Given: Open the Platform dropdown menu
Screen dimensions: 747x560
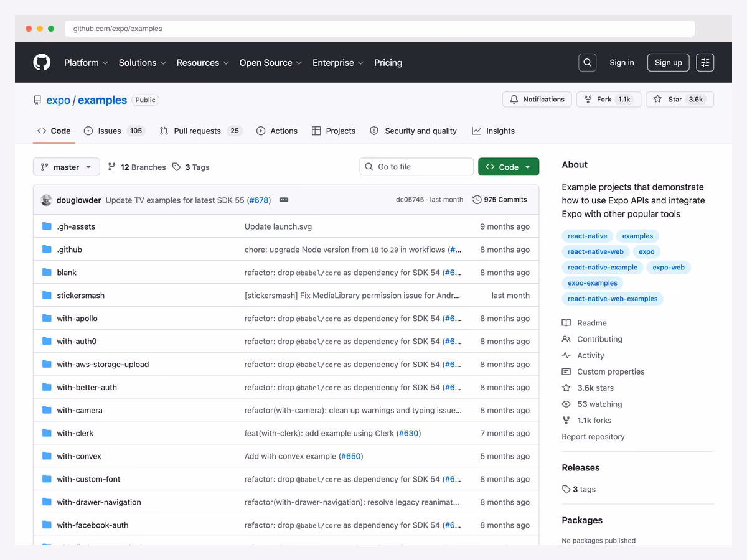Looking at the screenshot, I should point(86,63).
